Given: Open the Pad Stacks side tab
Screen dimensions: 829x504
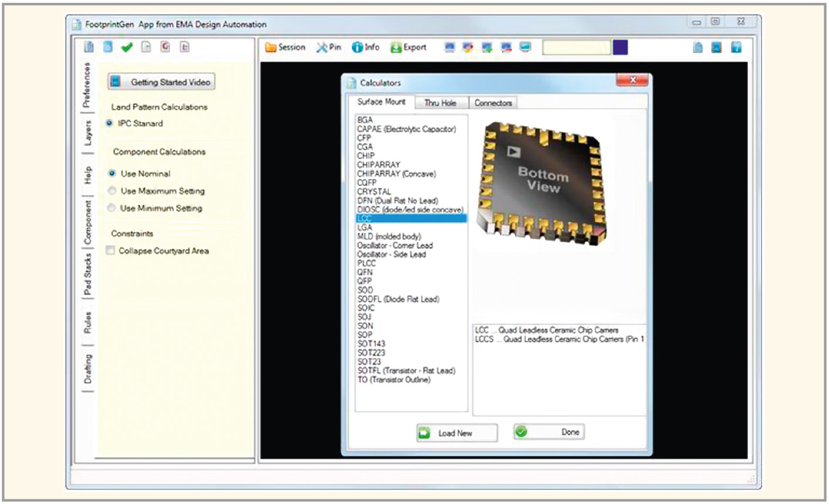Looking at the screenshot, I should pos(87,274).
